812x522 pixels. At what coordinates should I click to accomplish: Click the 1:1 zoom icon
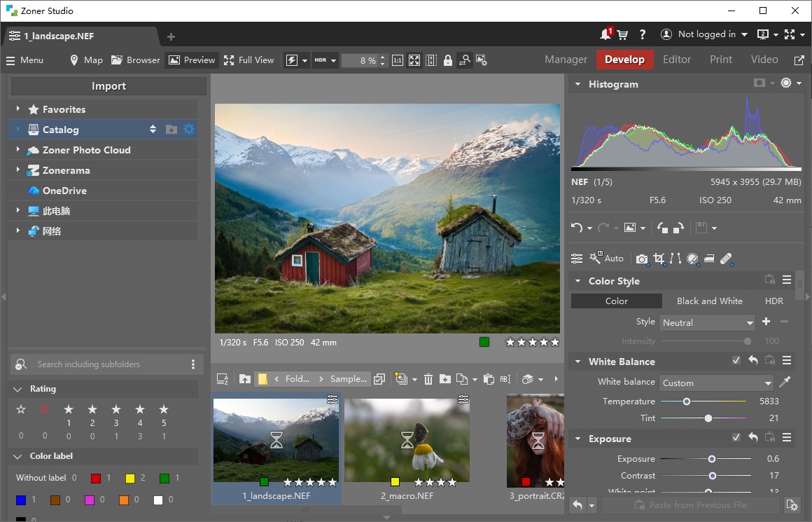397,61
